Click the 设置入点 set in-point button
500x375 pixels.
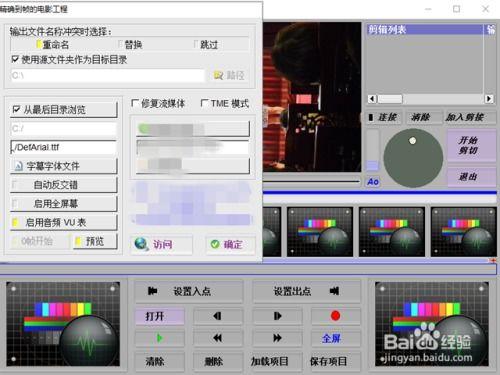[x=189, y=292]
